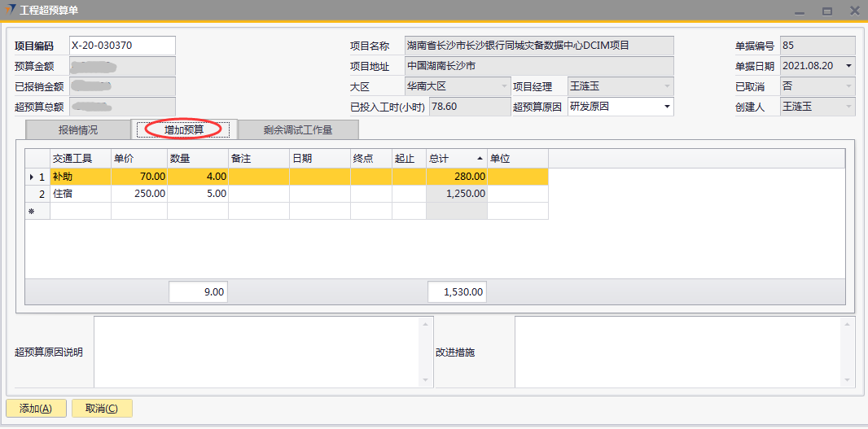Select the 增加预算 tab
The image size is (868, 429).
pyautogui.click(x=183, y=129)
